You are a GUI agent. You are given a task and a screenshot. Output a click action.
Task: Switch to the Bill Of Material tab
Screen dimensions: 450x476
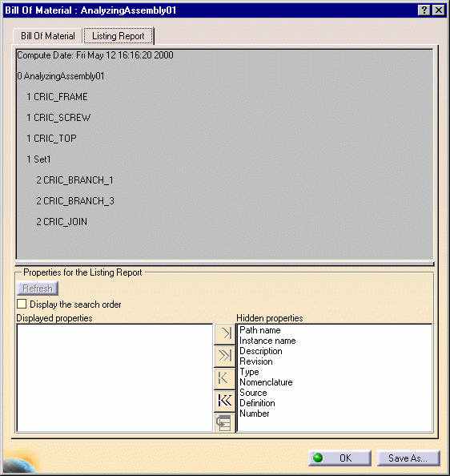coord(47,36)
